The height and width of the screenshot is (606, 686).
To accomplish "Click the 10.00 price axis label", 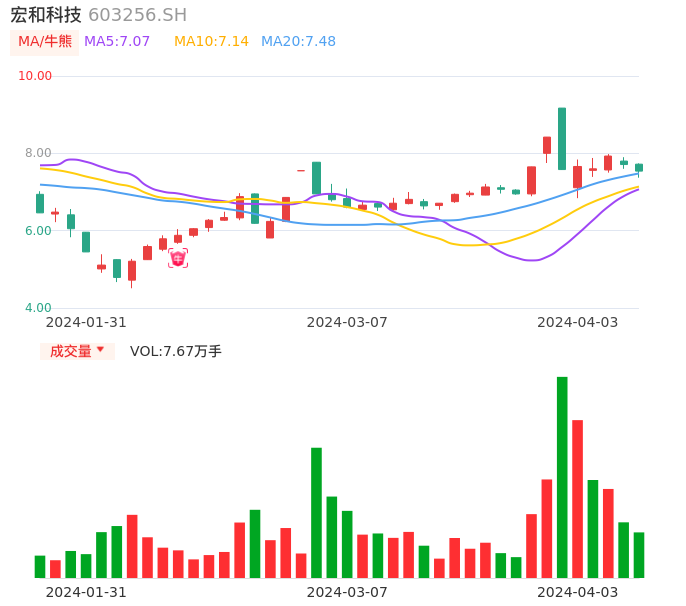I will coord(35,76).
